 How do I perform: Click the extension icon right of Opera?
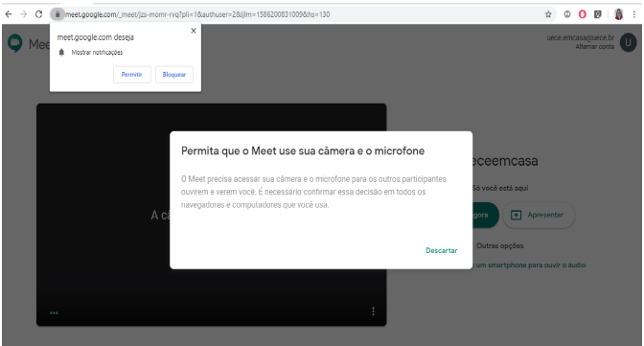pos(598,14)
